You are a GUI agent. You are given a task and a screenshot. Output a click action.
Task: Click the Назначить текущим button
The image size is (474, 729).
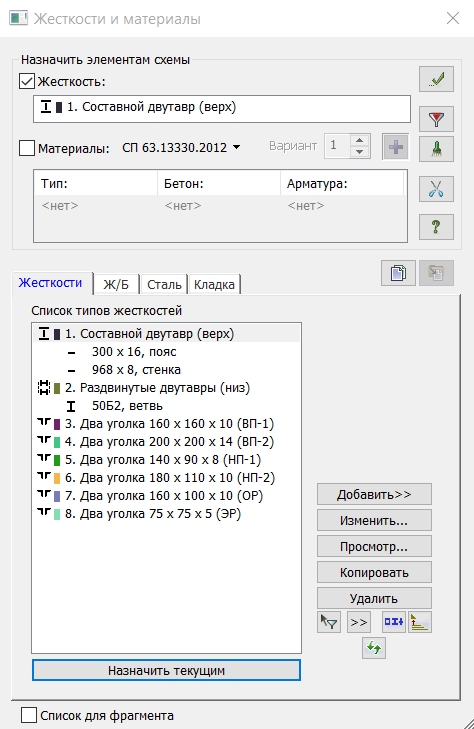pos(166,670)
